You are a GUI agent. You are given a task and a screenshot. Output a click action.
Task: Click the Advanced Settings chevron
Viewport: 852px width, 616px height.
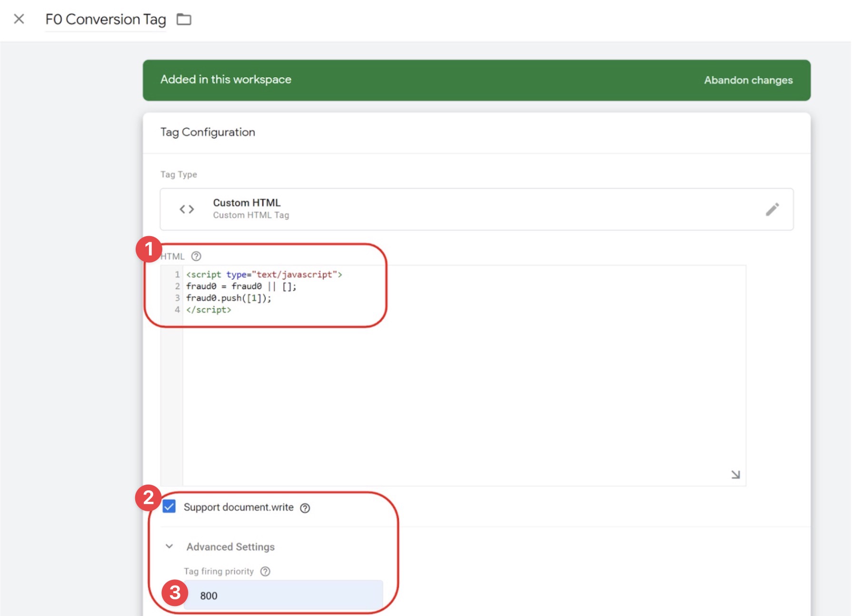coord(169,546)
